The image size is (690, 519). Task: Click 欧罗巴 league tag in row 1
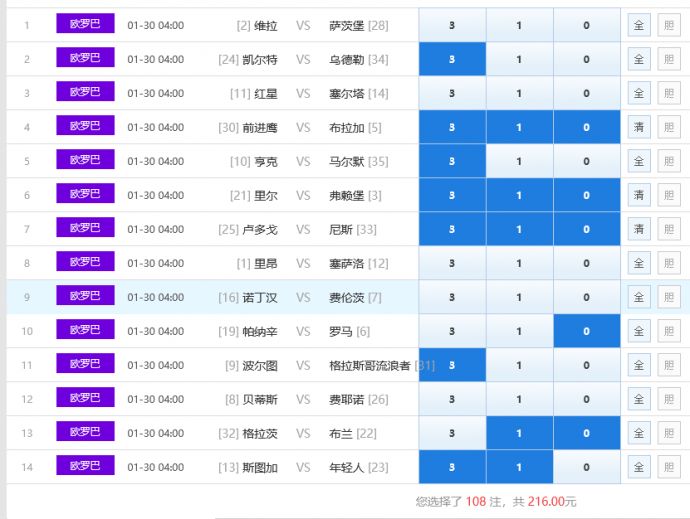click(85, 24)
